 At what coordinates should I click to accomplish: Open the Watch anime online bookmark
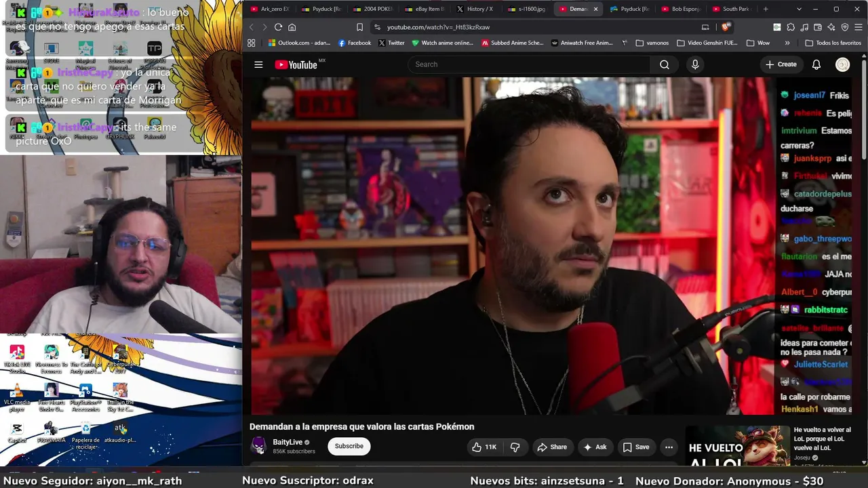pyautogui.click(x=442, y=43)
